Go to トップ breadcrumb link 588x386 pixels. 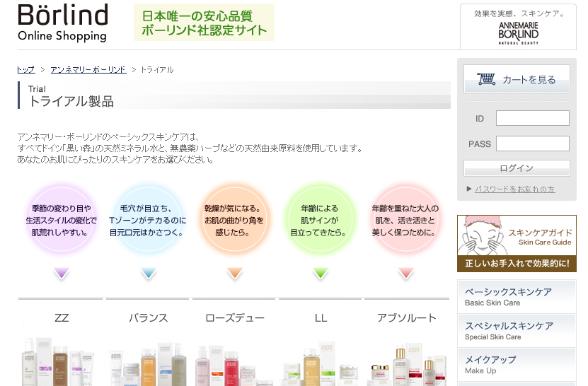click(x=26, y=70)
